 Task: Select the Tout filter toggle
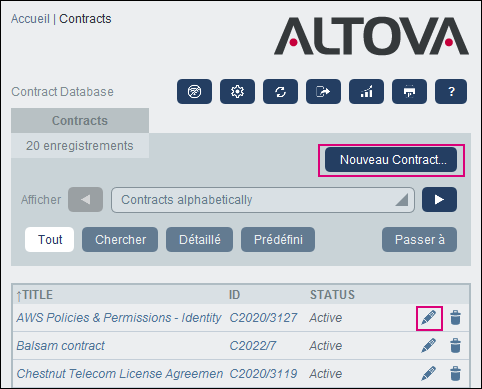click(x=49, y=240)
